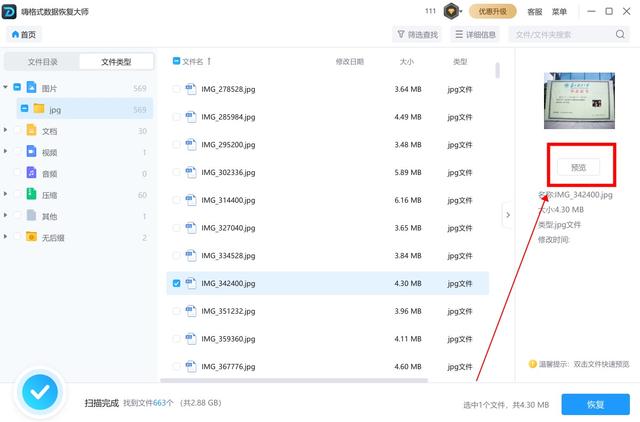
Task: Click file icon of IMG_302336.jpg
Action: pyautogui.click(x=191, y=172)
